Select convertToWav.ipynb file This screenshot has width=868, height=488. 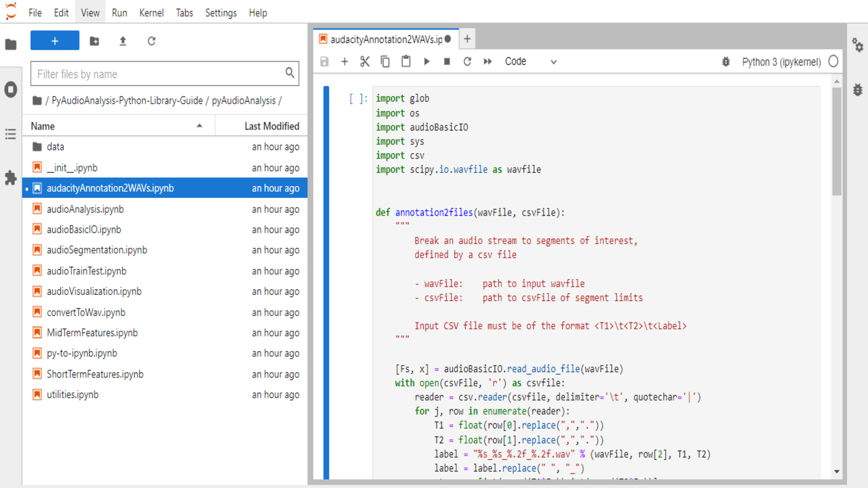click(165, 312)
